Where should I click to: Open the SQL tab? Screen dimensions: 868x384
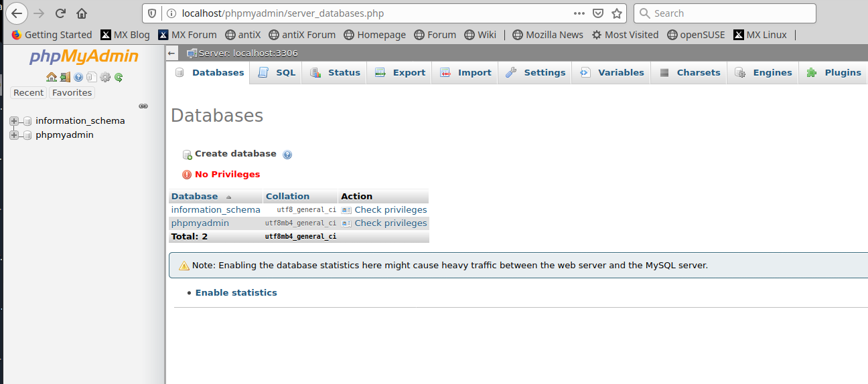point(277,73)
